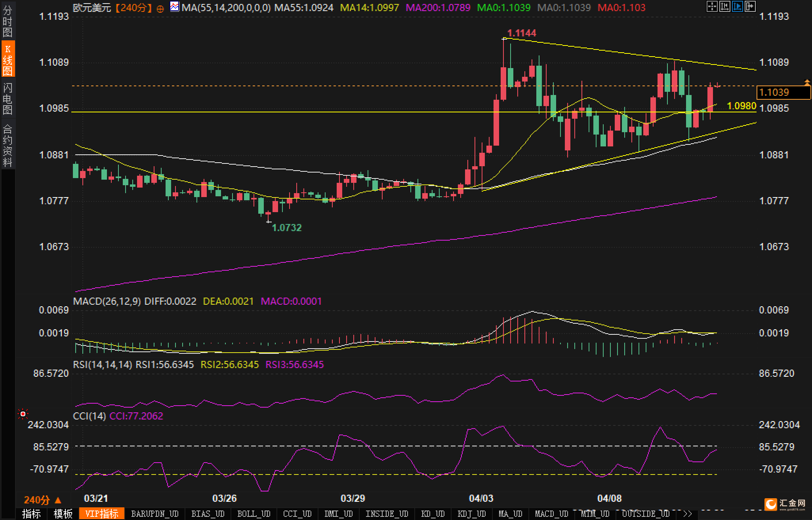Apply the KD_UD indicator
The width and height of the screenshot is (812, 520).
[x=433, y=514]
